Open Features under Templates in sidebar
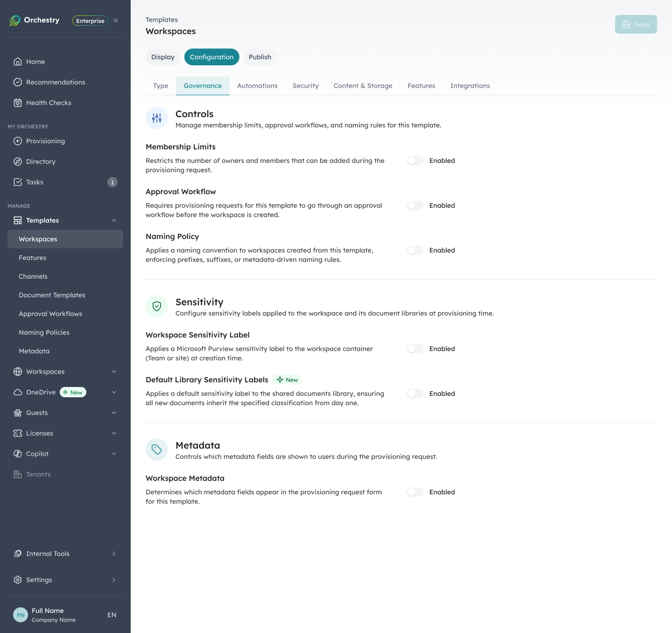Image resolution: width=672 pixels, height=633 pixels. 65,258
